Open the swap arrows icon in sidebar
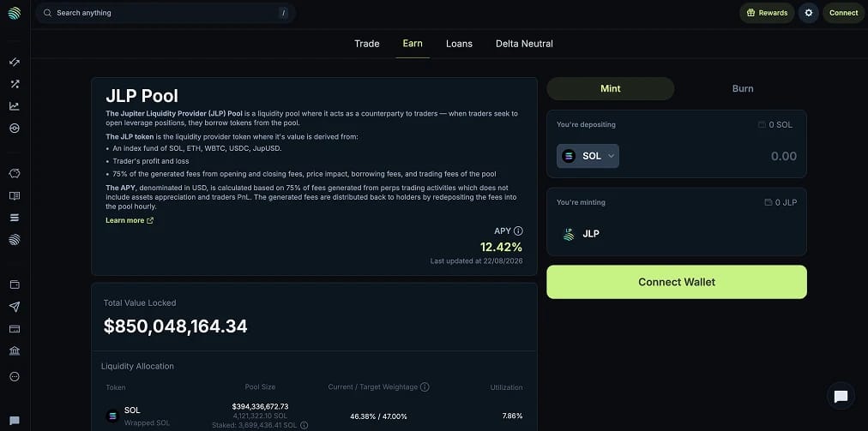 coord(15,62)
